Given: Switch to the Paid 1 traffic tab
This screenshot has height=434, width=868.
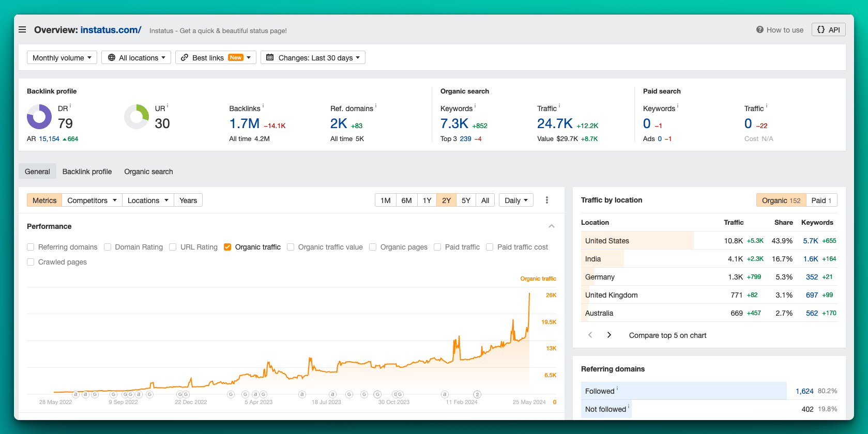Looking at the screenshot, I should (x=821, y=200).
